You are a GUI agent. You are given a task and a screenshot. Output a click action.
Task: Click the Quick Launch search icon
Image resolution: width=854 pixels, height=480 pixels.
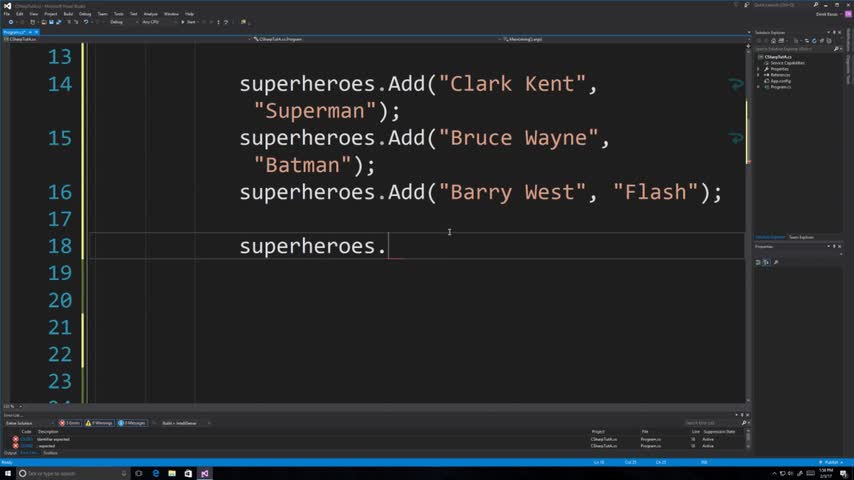click(x=816, y=5)
